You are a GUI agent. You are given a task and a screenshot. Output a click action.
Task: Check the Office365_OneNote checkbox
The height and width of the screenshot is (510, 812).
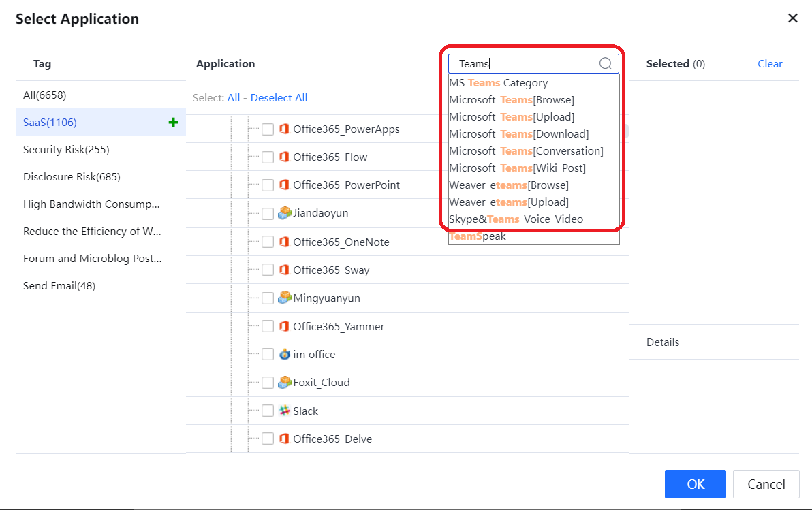point(268,242)
